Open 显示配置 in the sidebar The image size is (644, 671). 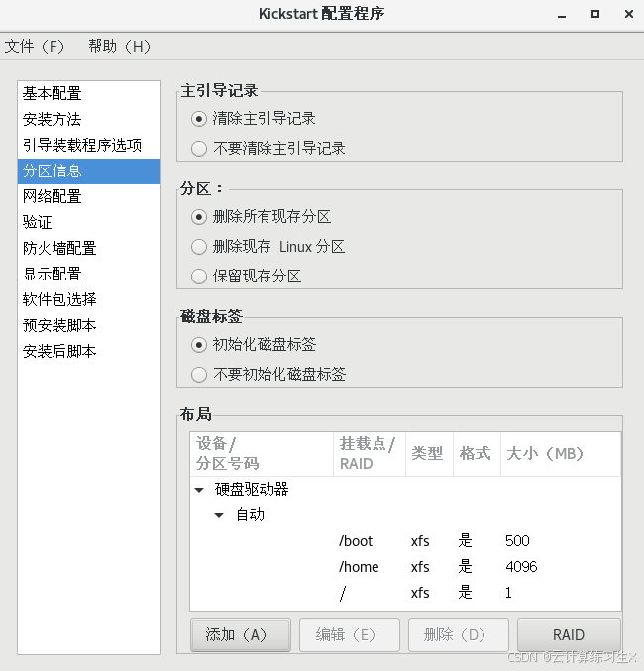tap(88, 275)
